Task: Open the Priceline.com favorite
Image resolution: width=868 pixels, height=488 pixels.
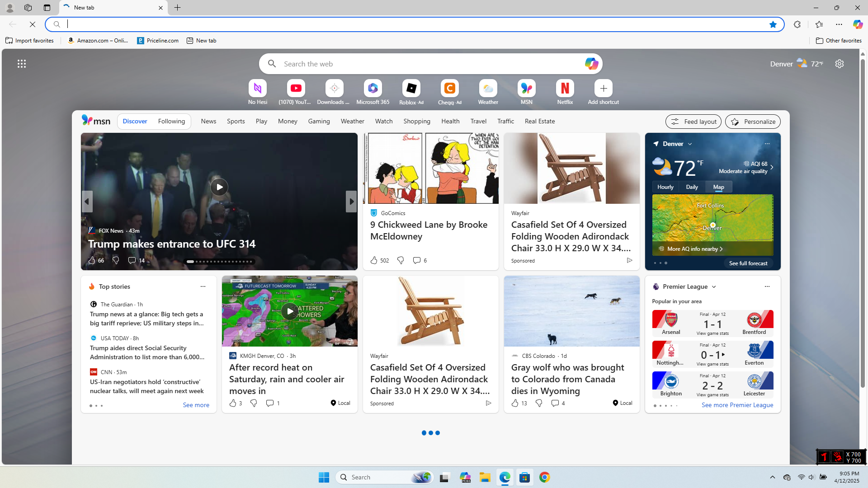Action: [x=158, y=41]
